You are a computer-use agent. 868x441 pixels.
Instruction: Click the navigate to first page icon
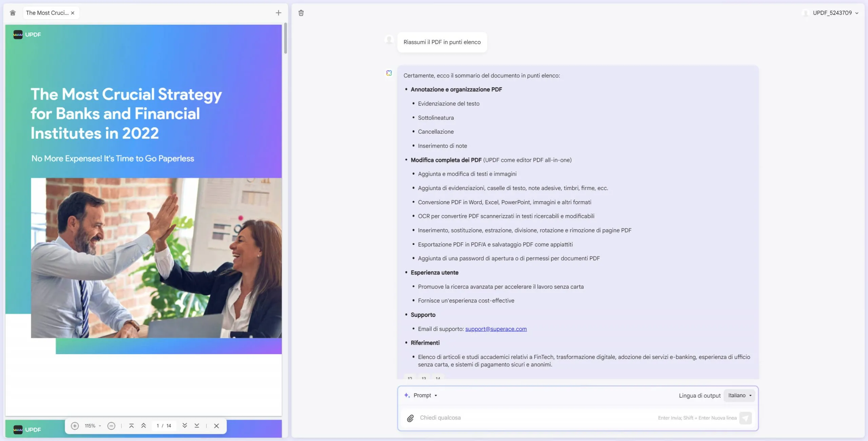coord(132,426)
